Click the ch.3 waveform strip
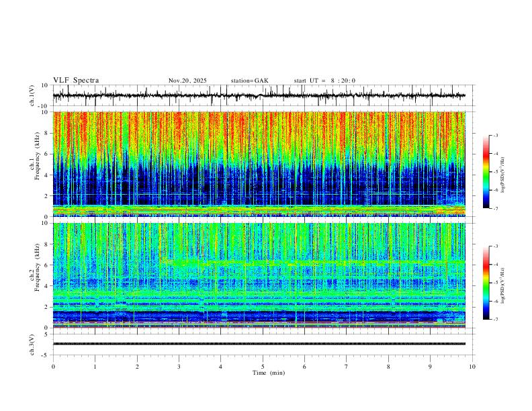 click(259, 344)
